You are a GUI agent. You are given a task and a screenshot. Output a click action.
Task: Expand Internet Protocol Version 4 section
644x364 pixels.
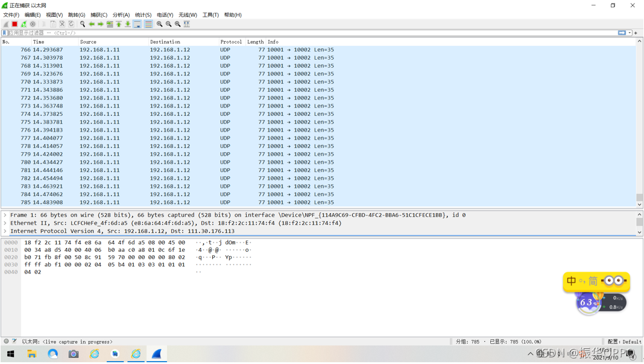click(5, 231)
